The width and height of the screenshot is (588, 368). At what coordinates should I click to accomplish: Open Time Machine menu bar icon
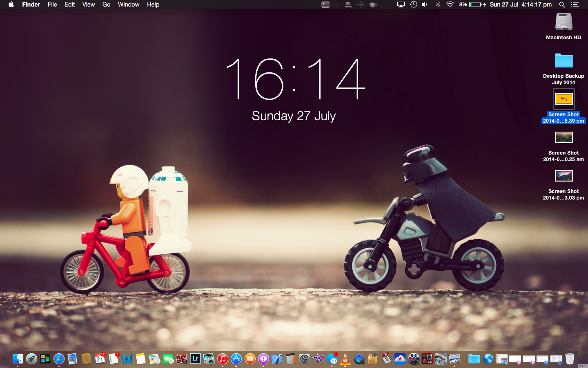coord(413,4)
